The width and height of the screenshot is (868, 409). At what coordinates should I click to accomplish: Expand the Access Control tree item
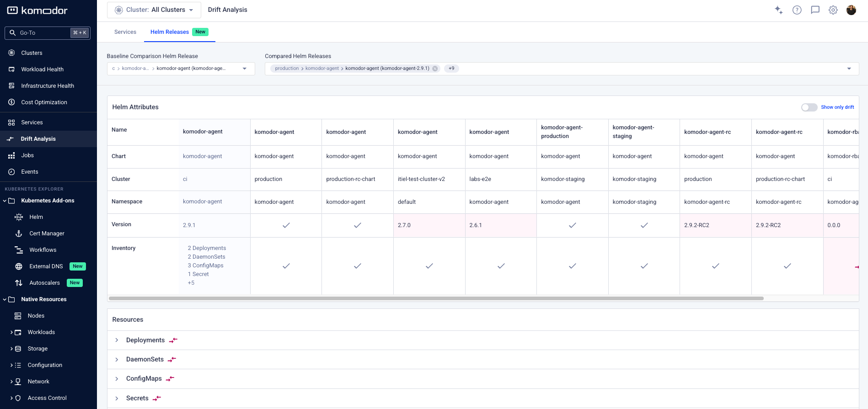coord(11,398)
